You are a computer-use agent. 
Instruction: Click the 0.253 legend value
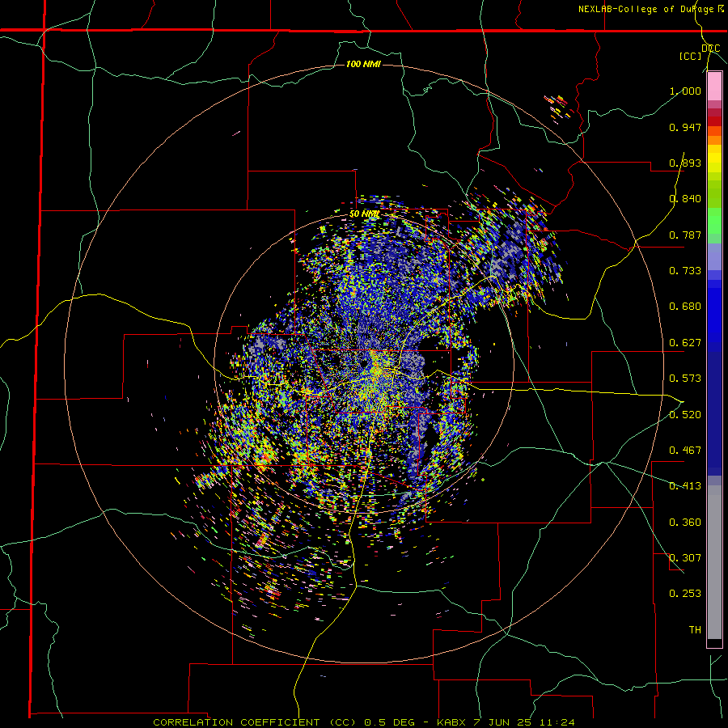click(x=685, y=594)
